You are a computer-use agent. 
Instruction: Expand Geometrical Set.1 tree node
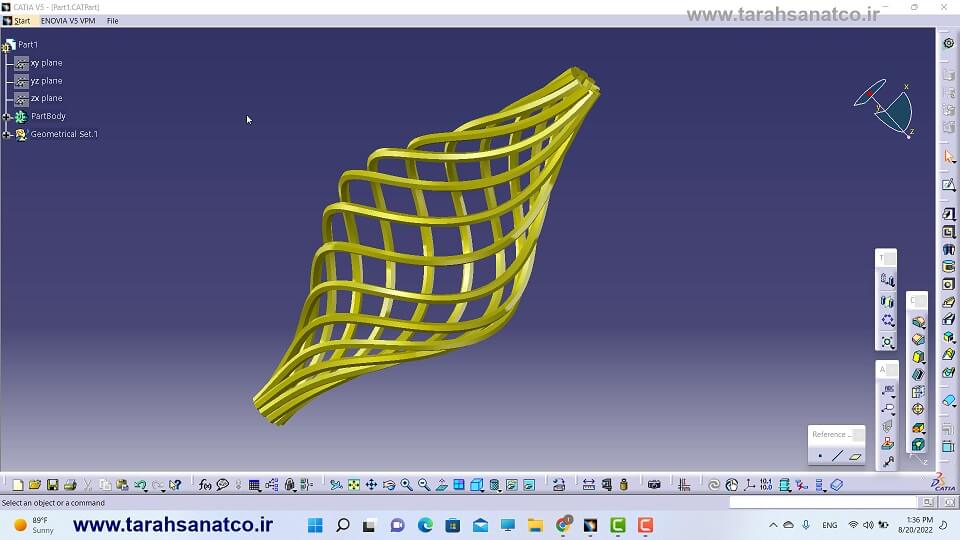coord(7,135)
